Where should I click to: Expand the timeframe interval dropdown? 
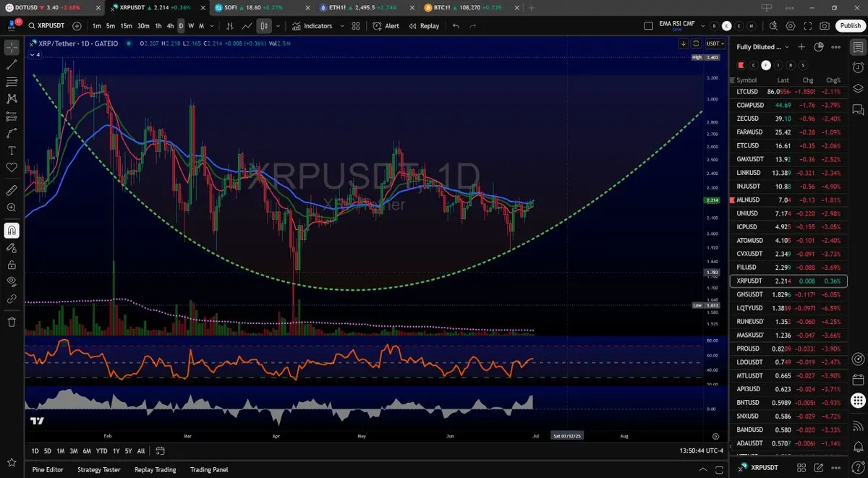point(211,26)
